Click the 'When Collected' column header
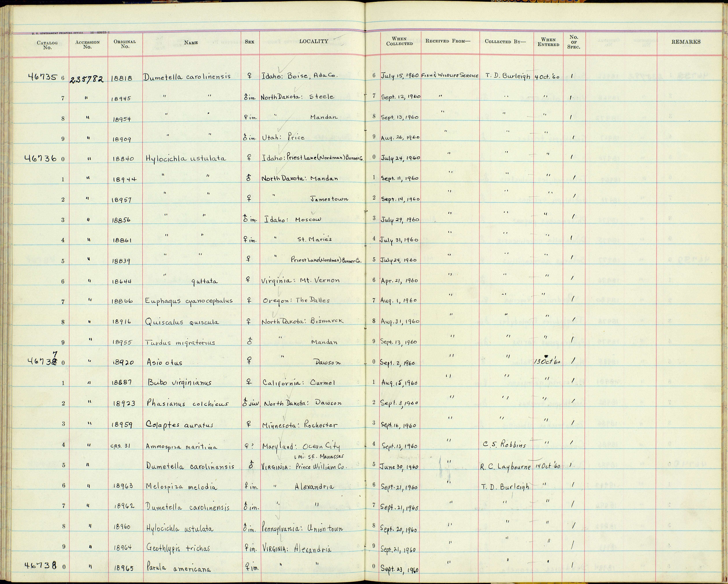The image size is (728, 584). 399,41
